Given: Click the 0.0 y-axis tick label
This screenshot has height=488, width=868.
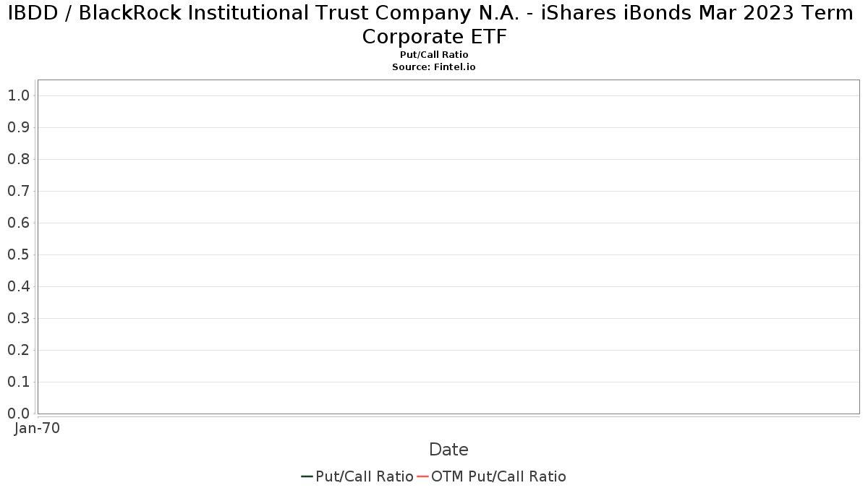Looking at the screenshot, I should tap(18, 414).
